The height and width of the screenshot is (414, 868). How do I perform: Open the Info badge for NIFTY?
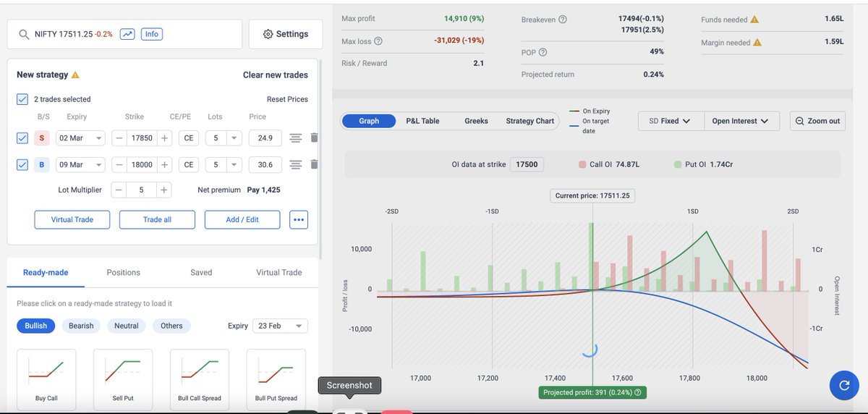(151, 34)
